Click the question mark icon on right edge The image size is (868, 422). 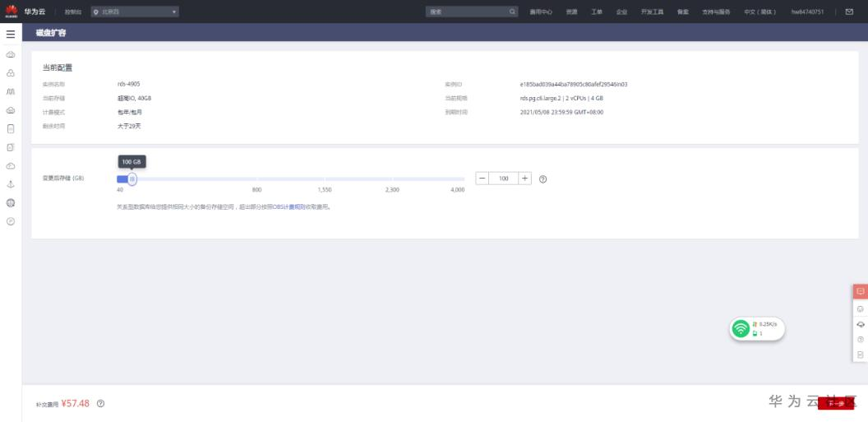[861, 340]
